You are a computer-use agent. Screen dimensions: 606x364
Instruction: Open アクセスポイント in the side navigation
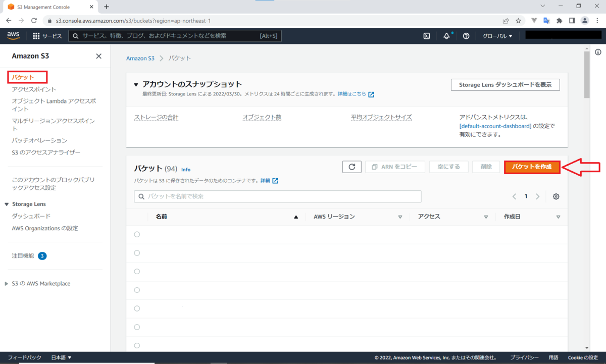[x=34, y=89]
